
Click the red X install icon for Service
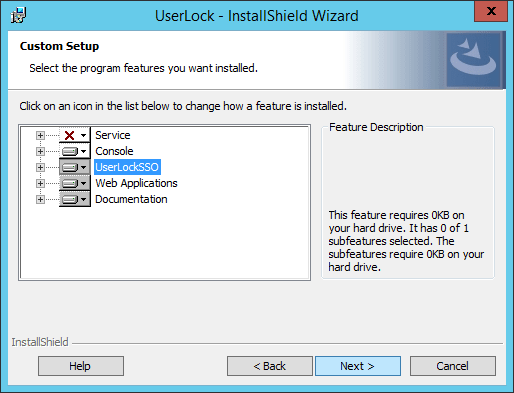(70, 135)
